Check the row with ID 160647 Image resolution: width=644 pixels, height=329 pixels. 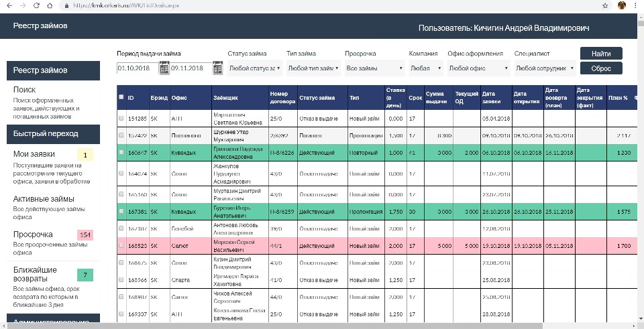point(121,152)
